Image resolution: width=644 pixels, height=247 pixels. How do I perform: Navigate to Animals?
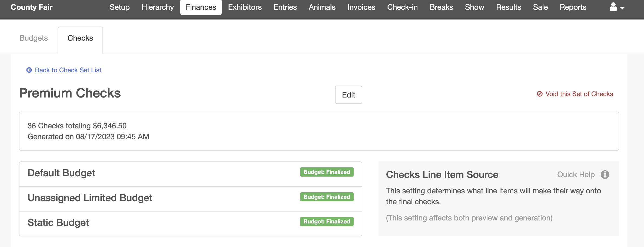click(322, 7)
